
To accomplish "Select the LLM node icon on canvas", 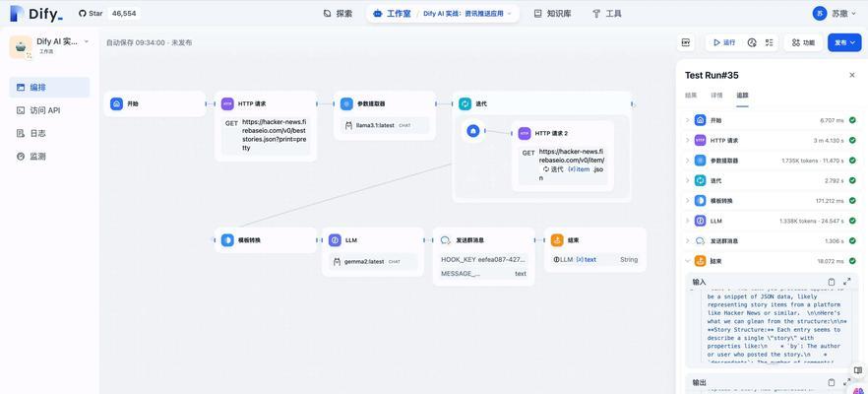I will (335, 240).
